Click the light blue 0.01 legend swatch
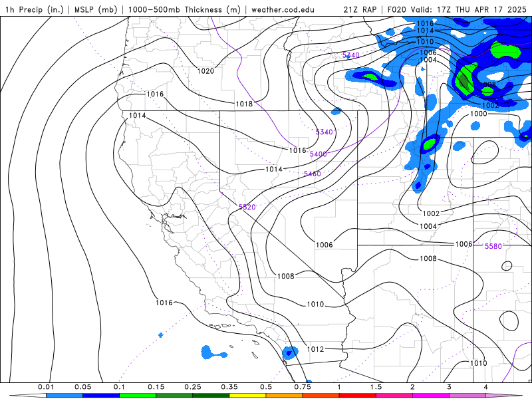 (65, 396)
